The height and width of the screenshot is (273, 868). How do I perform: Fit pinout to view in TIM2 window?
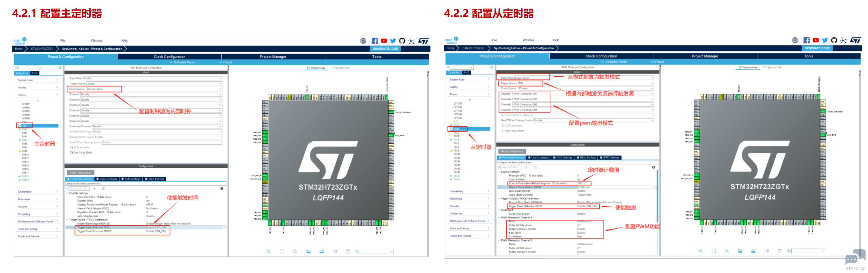(x=714, y=251)
